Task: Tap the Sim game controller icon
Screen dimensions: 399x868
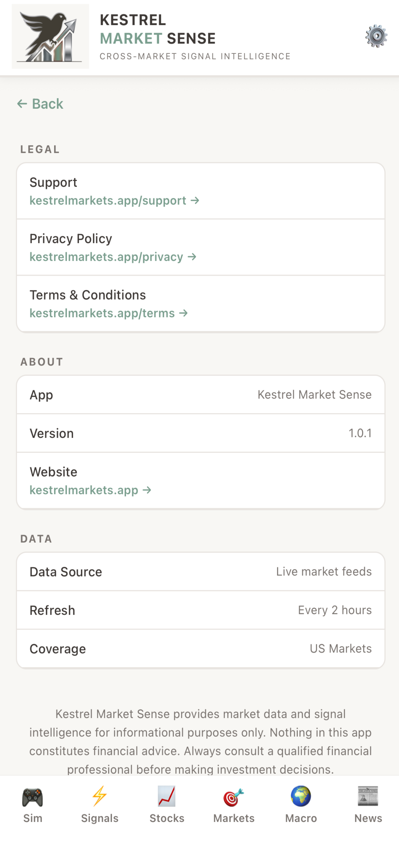Action: (33, 797)
